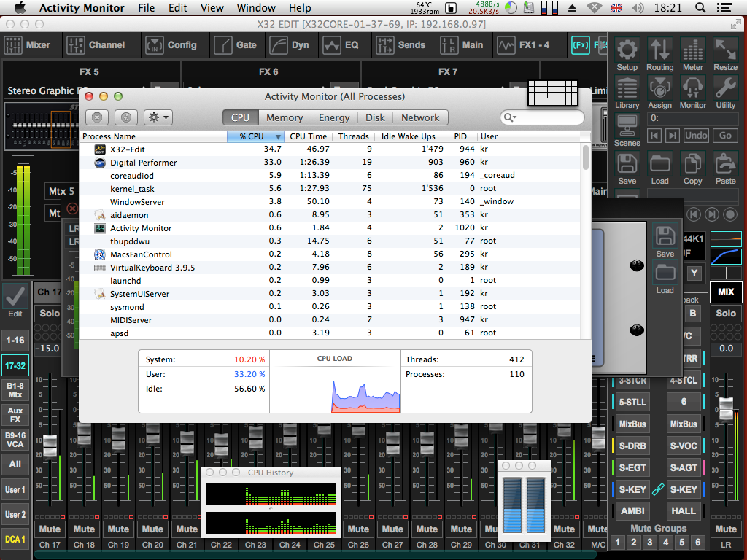
Task: Toggle Mute on the LR main
Action: point(726,529)
